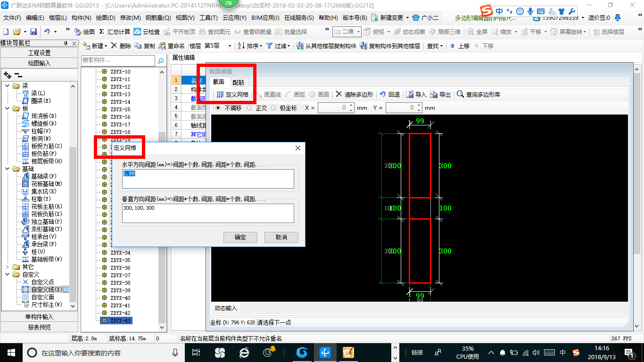644x362 pixels.
Task: Open Task View on the Windows taskbar
Action: point(196,352)
